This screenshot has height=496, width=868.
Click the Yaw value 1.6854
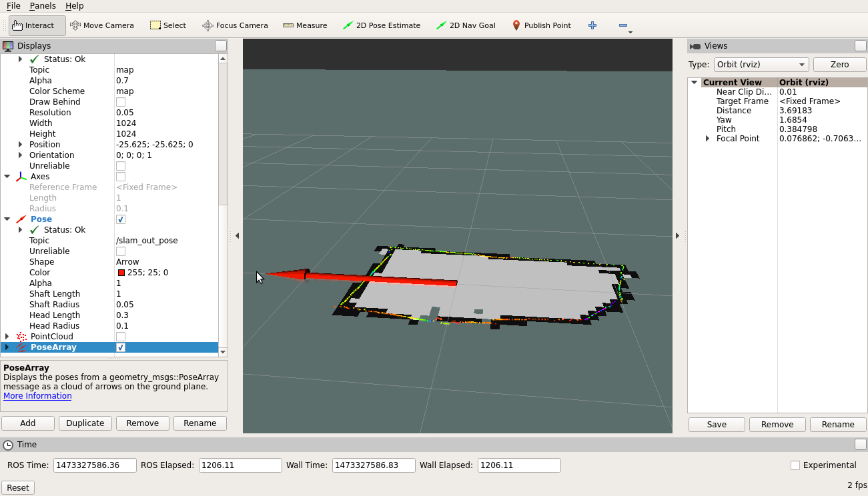point(793,120)
